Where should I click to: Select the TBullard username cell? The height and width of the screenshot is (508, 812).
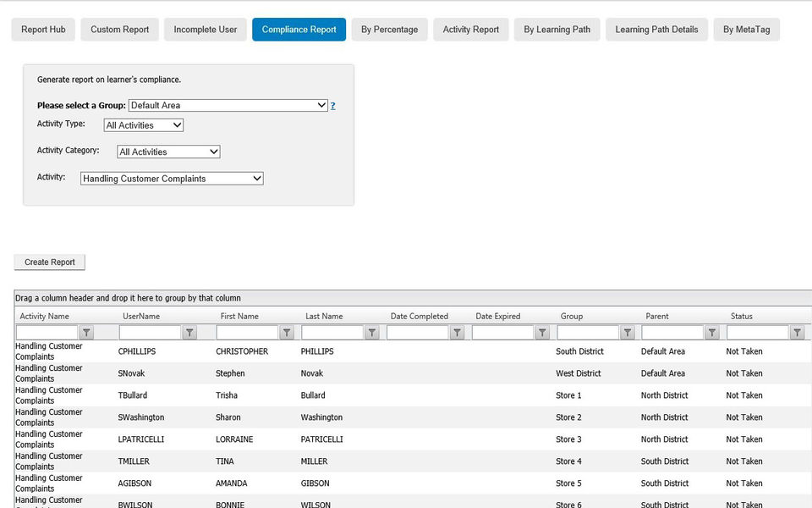coord(133,395)
